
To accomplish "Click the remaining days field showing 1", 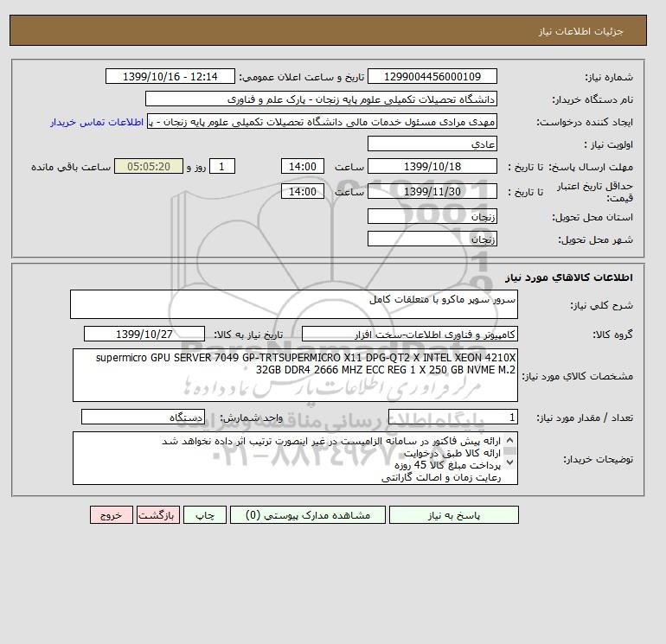I will (x=221, y=167).
